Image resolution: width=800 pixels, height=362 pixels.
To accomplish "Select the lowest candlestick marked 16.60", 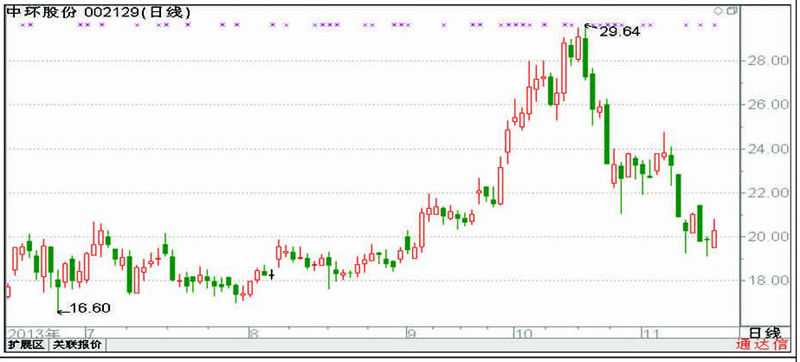I will pyautogui.click(x=58, y=291).
